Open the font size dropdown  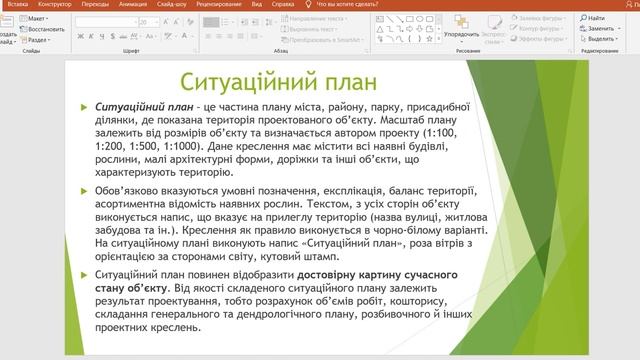click(157, 22)
